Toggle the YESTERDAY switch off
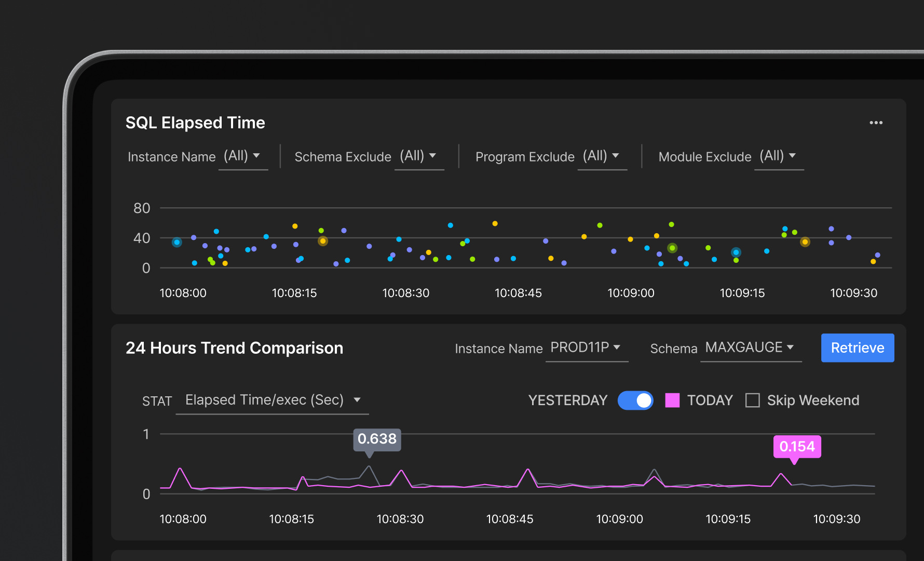 point(635,400)
